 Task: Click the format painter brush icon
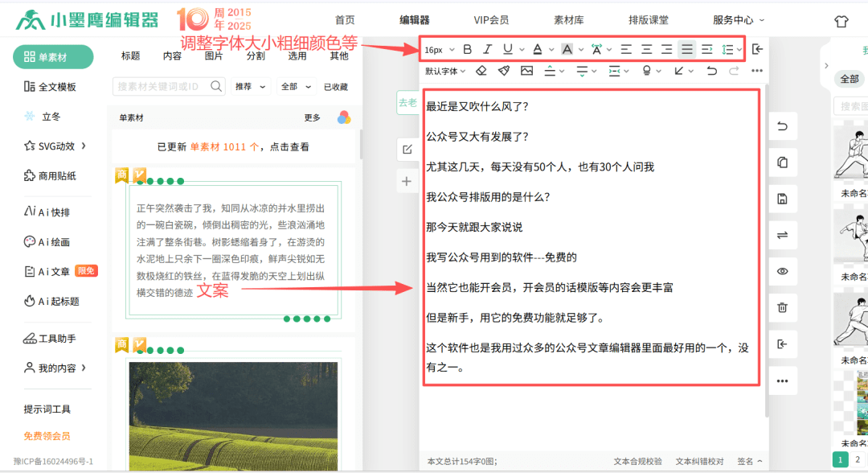pyautogui.click(x=504, y=71)
